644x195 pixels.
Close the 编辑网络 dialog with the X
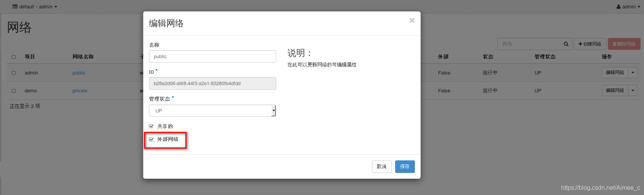tap(412, 21)
